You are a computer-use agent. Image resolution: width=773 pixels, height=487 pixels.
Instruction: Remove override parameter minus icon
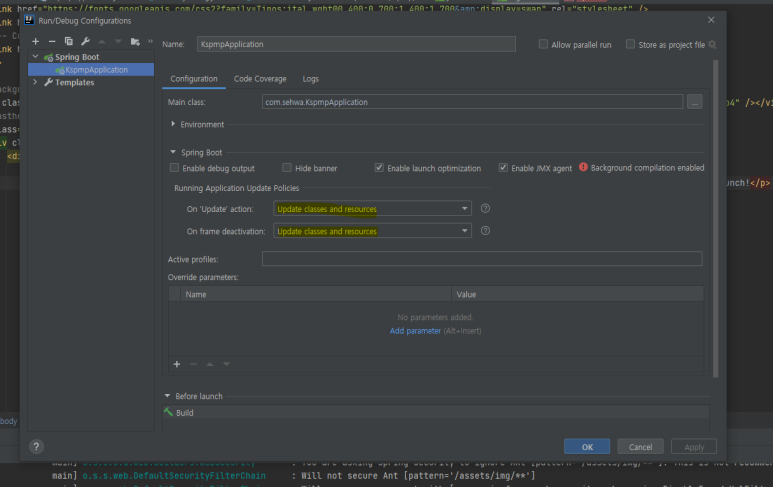tap(193, 364)
